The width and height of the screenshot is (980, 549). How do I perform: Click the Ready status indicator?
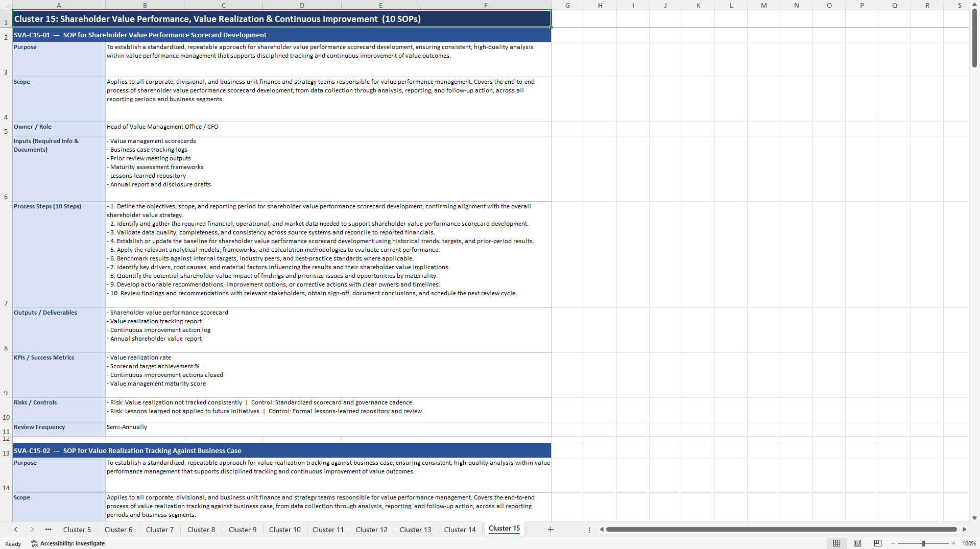13,544
